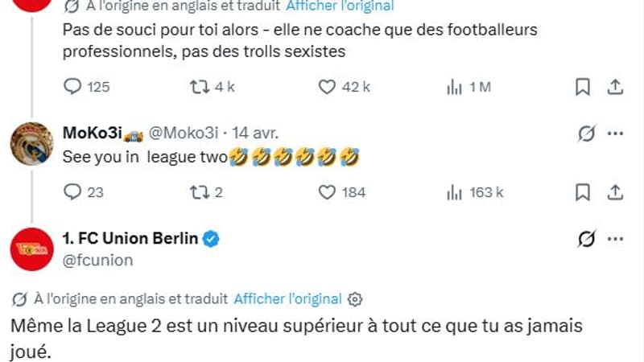Open more options on MoKo3i's tweet
The height and width of the screenshot is (362, 644).
pyautogui.click(x=615, y=134)
